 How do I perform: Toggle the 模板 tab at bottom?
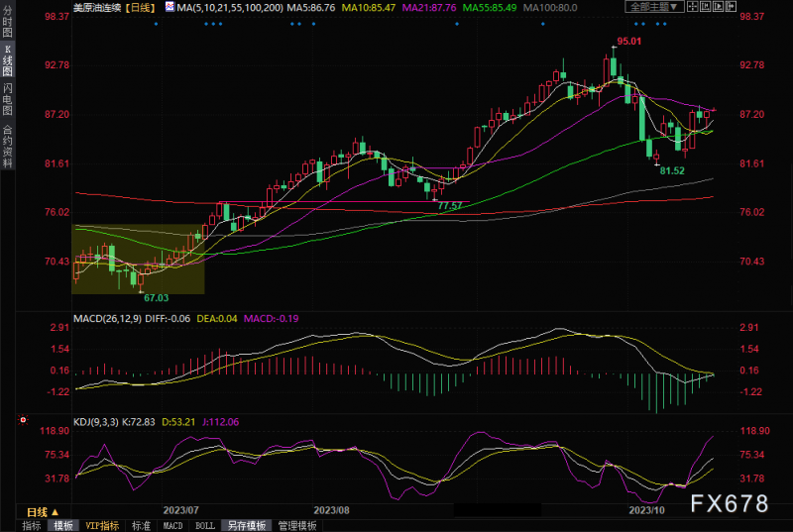click(x=63, y=525)
